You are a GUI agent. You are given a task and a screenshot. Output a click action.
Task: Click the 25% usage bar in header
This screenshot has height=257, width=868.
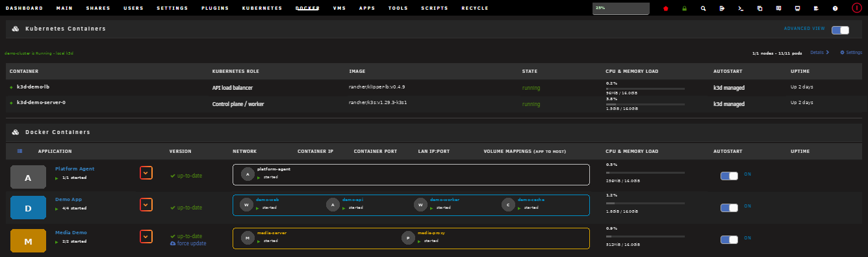coord(620,8)
